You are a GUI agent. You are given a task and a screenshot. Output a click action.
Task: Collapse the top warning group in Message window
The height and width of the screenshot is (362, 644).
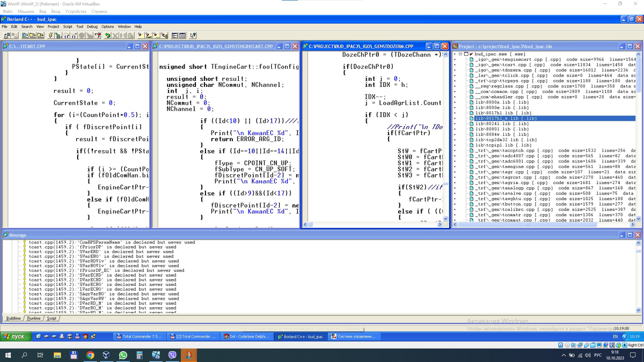[x=18, y=242]
